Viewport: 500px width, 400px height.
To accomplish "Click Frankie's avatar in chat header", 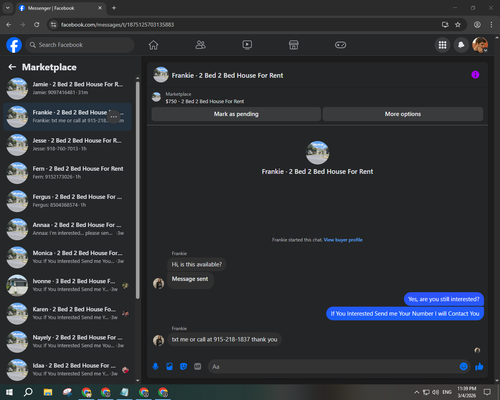I will (x=161, y=75).
